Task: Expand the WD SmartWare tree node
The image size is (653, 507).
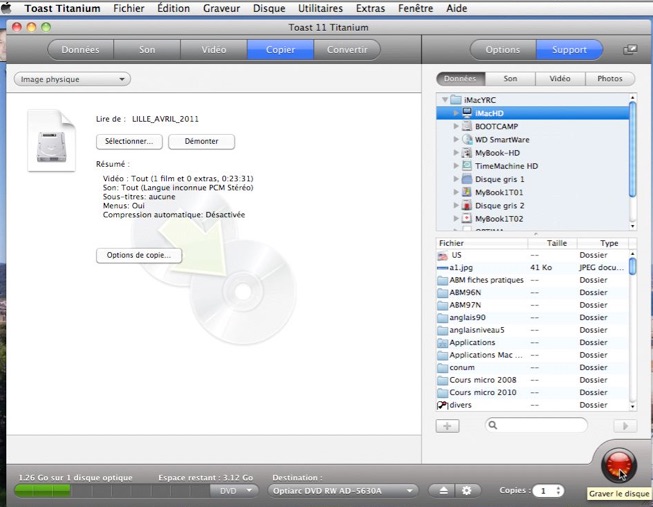Action: (x=456, y=140)
